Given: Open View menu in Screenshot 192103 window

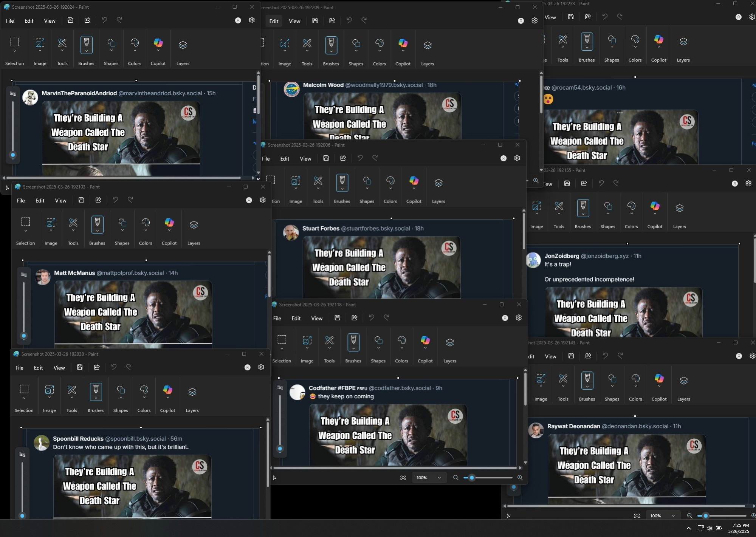Looking at the screenshot, I should [x=60, y=201].
